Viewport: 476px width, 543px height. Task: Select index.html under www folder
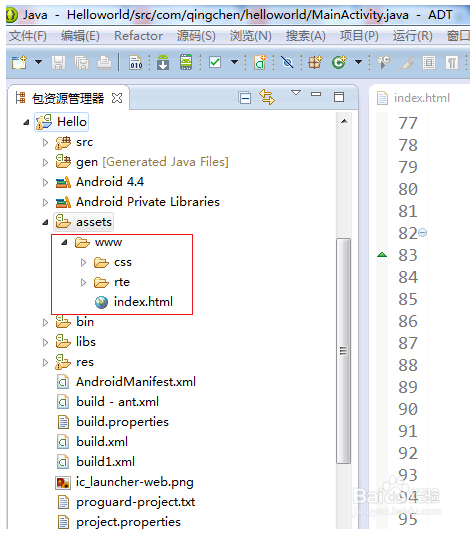143,302
